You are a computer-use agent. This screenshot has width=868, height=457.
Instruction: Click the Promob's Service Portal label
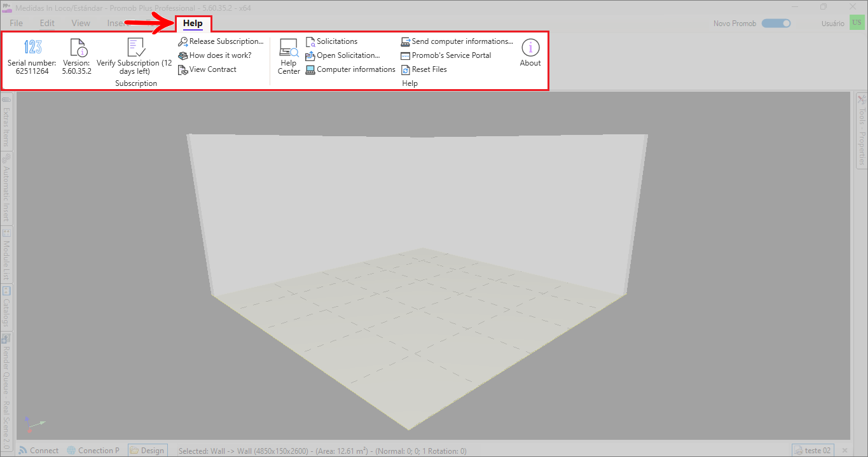tap(451, 55)
